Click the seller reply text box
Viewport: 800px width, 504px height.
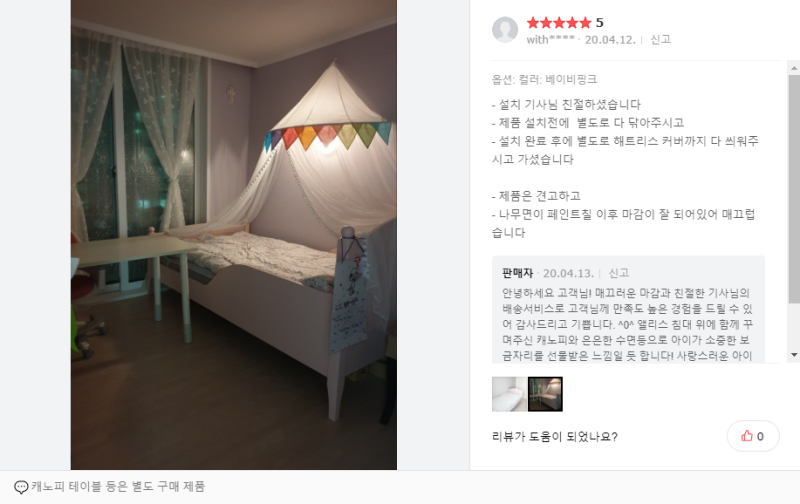coord(628,310)
